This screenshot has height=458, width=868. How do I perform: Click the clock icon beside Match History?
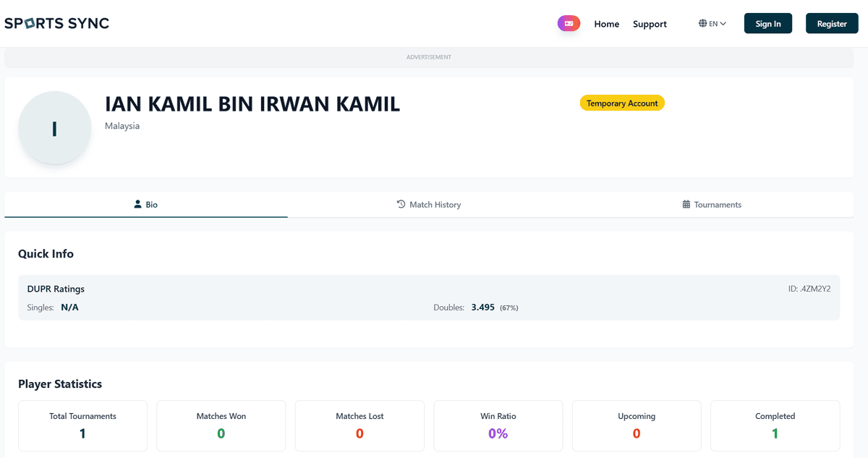point(400,204)
